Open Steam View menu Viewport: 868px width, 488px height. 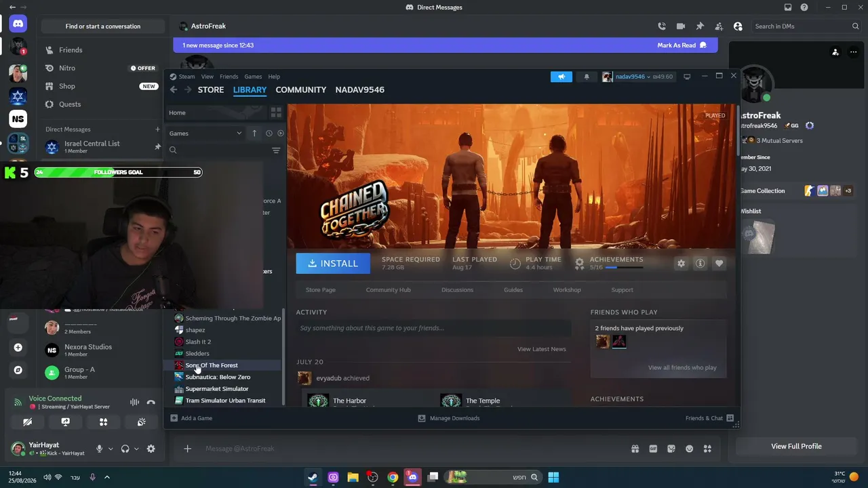pyautogui.click(x=207, y=77)
